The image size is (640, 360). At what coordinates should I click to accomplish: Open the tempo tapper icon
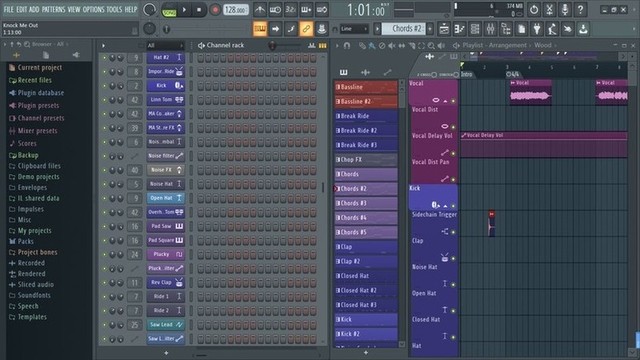552,29
